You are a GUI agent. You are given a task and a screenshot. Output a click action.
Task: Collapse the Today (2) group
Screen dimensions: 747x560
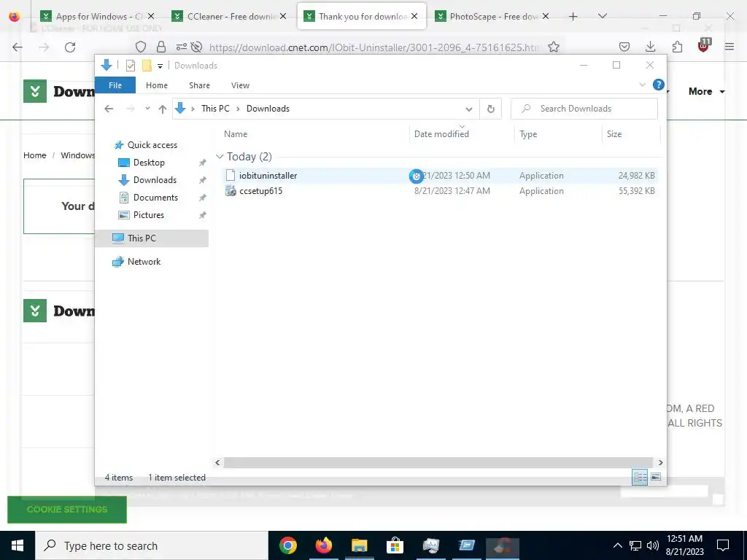tap(220, 156)
